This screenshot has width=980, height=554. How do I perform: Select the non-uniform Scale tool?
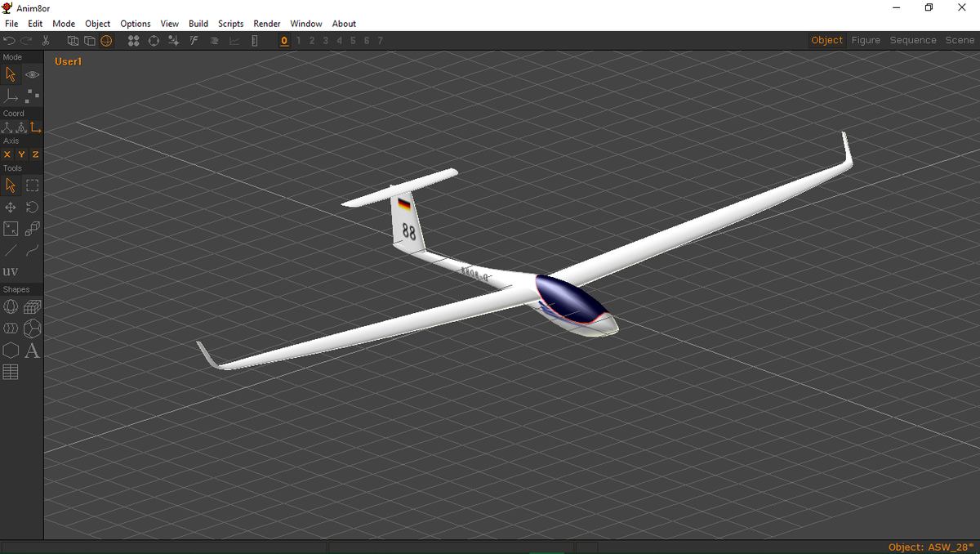coord(11,229)
